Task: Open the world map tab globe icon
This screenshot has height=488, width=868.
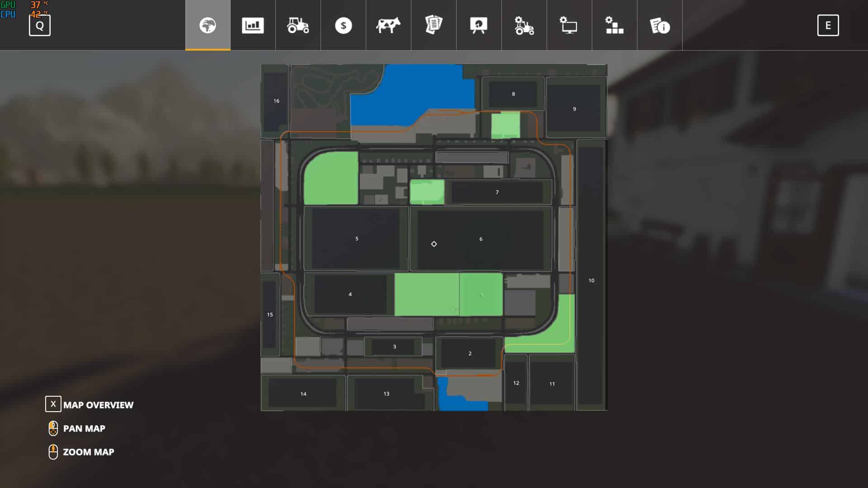Action: coord(208,25)
